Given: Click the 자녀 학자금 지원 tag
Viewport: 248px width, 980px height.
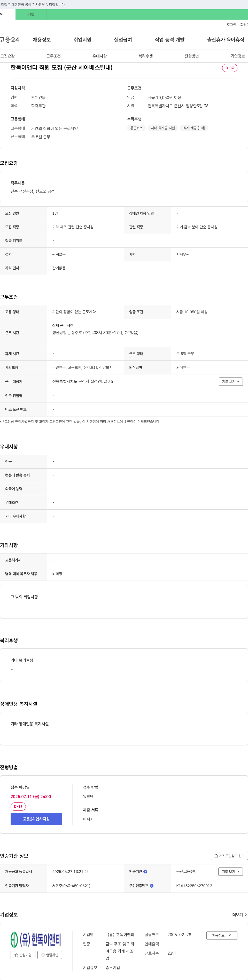Looking at the screenshot, I should 163,128.
